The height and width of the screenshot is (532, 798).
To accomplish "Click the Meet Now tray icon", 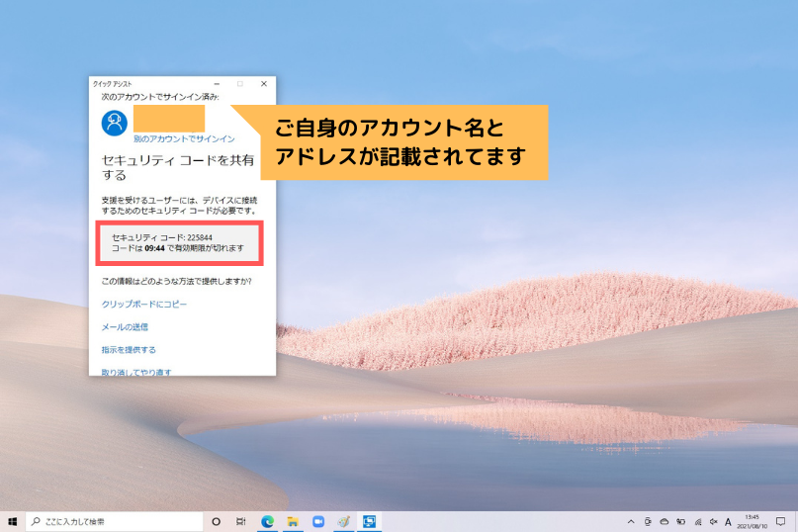I will pos(648,522).
